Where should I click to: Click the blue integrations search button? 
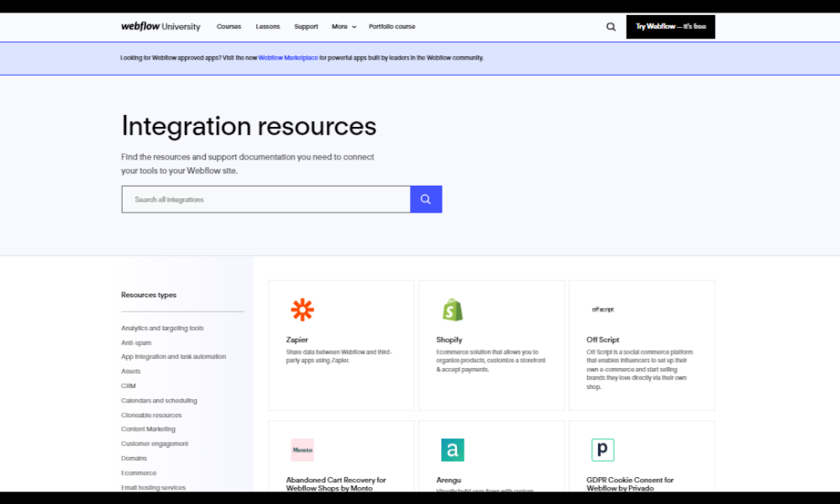tap(426, 199)
